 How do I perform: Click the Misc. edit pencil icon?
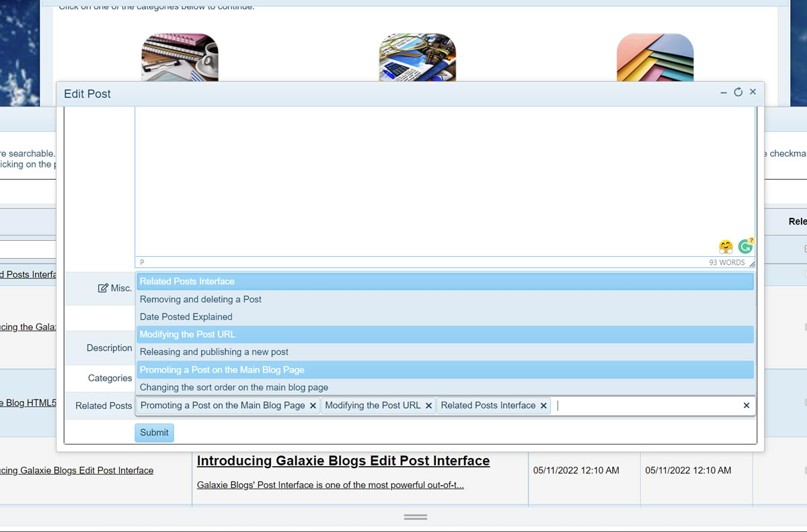(103, 288)
